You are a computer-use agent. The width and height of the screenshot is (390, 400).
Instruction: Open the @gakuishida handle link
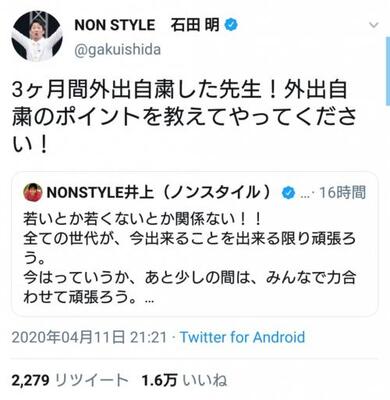coord(118,50)
